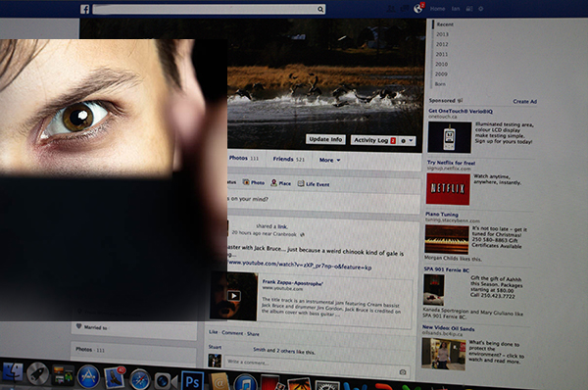Click Comment under the shared post
588x390 pixels.
point(232,332)
